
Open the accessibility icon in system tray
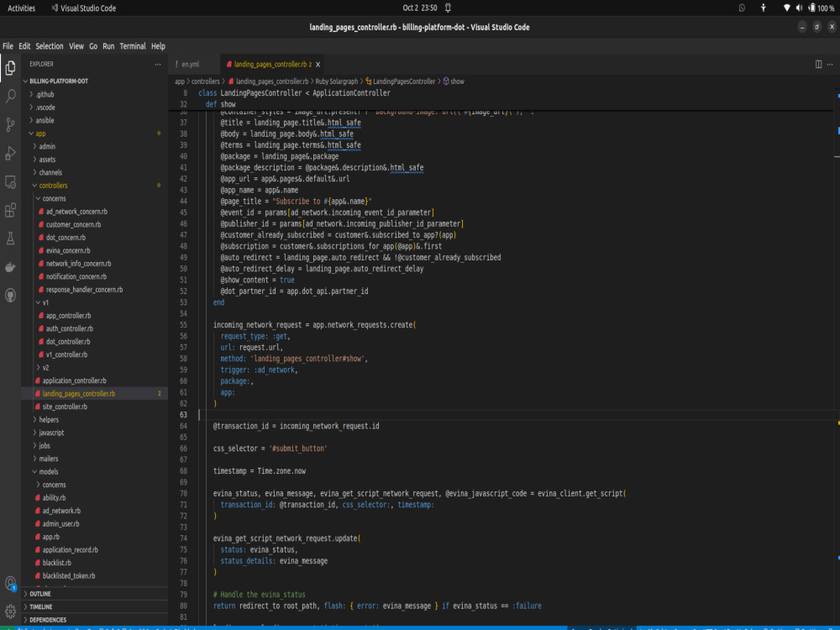click(764, 8)
